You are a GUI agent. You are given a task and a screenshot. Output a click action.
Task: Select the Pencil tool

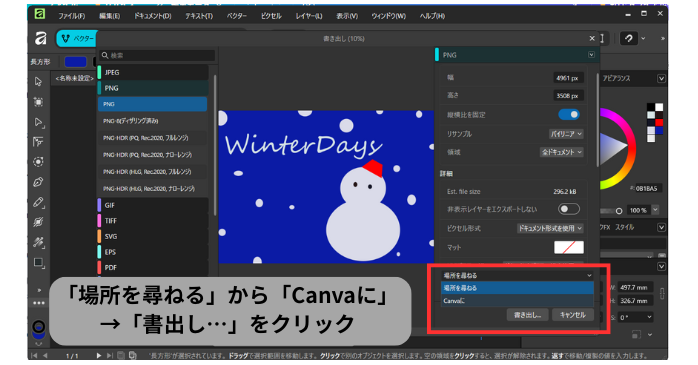point(38,202)
